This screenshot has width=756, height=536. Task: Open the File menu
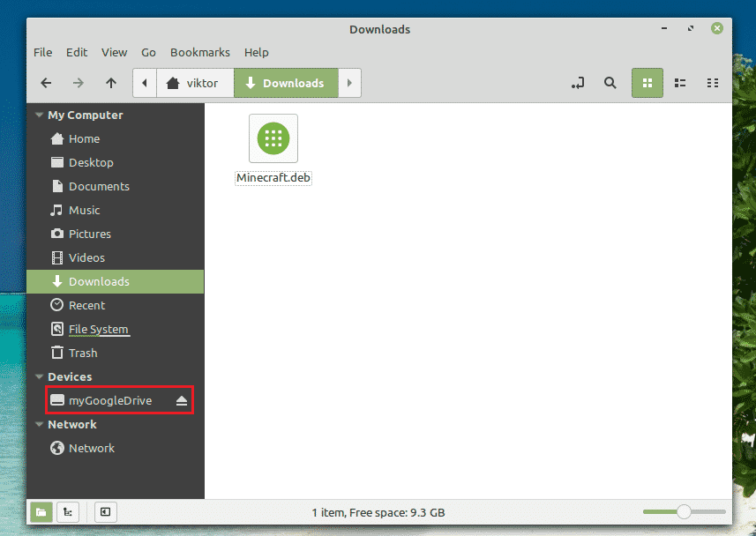tap(43, 52)
